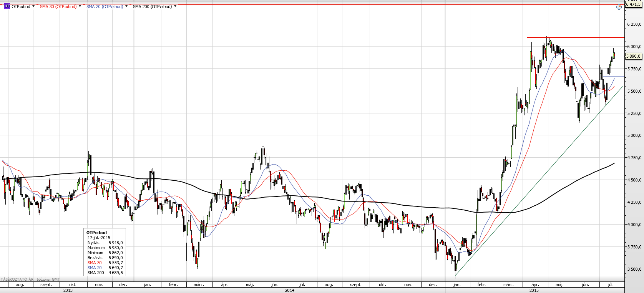
Task: Click the TÁJÉKOZTATÓ ÁR notice text
Action: coord(17,280)
